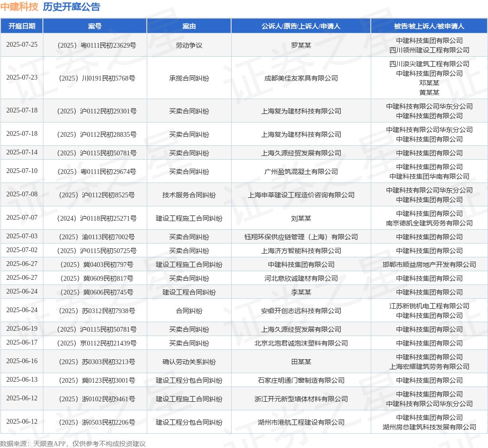This screenshot has height=448, width=488.
Task: Click plaintiff 浙江开元新型墙体材料有限公司
Action: pyautogui.click(x=301, y=399)
